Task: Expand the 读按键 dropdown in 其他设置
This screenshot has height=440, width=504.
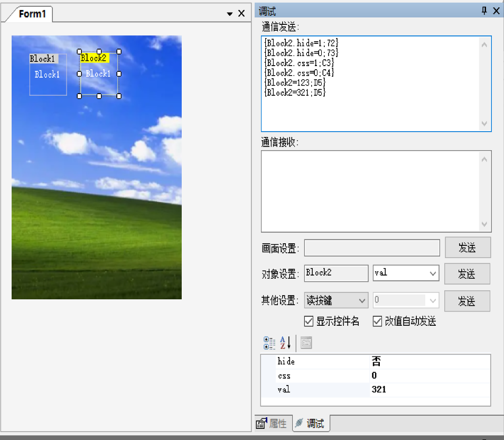Action: [362, 301]
